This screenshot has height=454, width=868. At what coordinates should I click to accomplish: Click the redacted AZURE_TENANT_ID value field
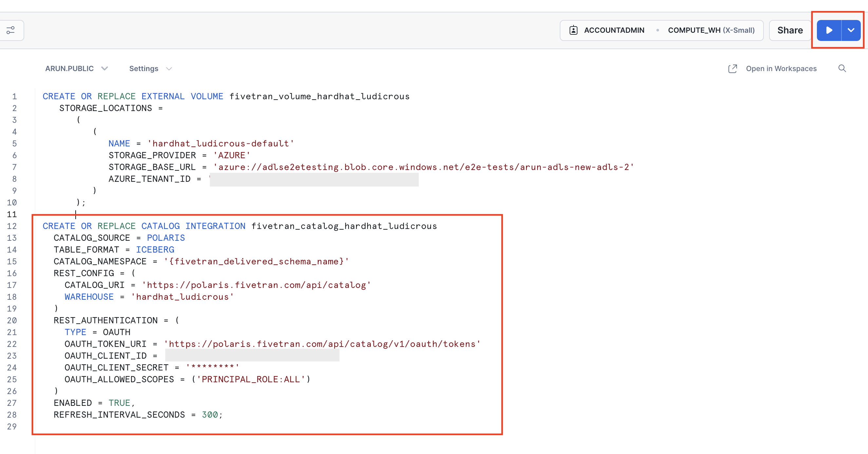click(314, 179)
